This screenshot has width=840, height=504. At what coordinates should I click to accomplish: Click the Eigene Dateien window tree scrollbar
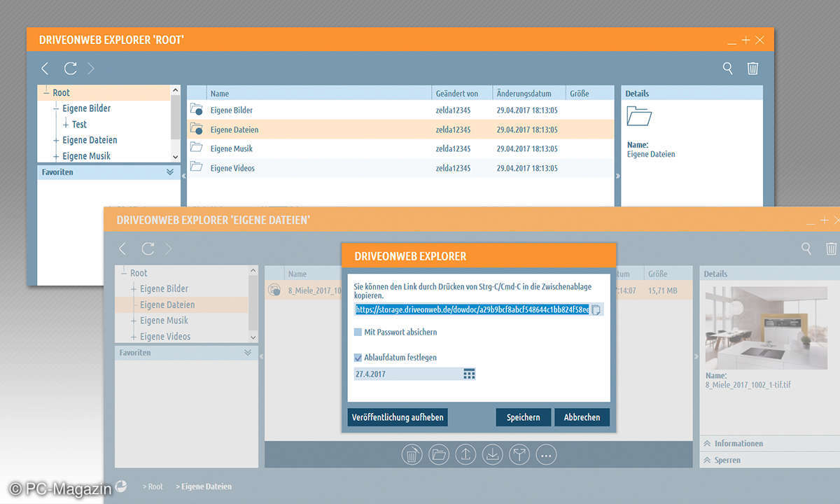[253, 304]
